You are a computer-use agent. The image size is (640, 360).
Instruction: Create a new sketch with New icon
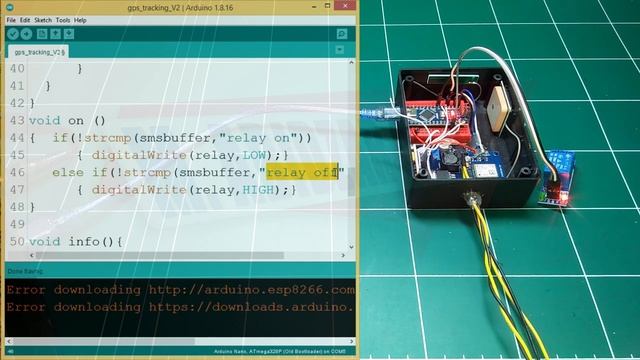[x=42, y=34]
